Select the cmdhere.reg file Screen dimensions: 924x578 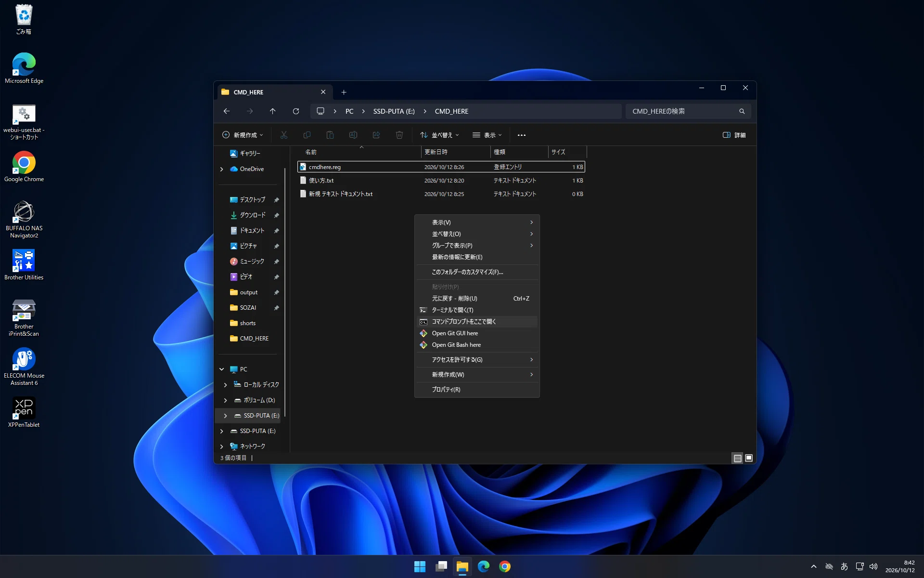[441, 167]
